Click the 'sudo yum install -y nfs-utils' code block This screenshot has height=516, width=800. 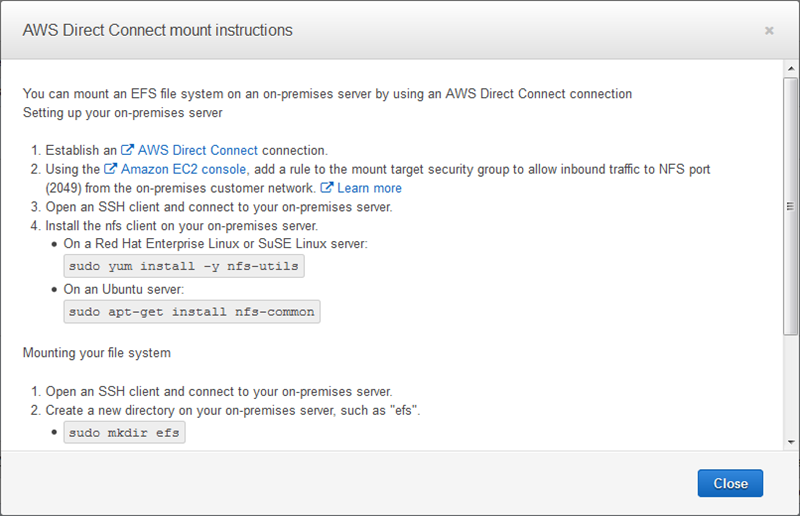tap(184, 266)
